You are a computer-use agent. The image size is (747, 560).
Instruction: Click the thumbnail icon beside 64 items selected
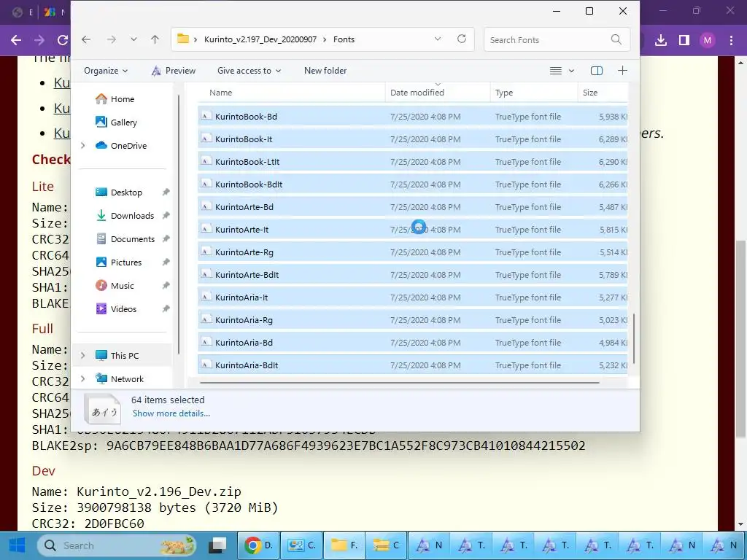pos(102,409)
